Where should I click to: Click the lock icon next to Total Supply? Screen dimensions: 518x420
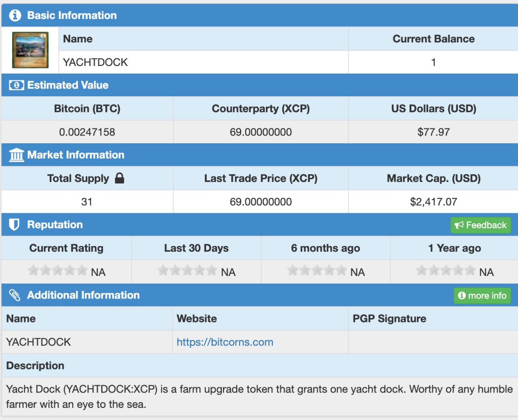119,178
